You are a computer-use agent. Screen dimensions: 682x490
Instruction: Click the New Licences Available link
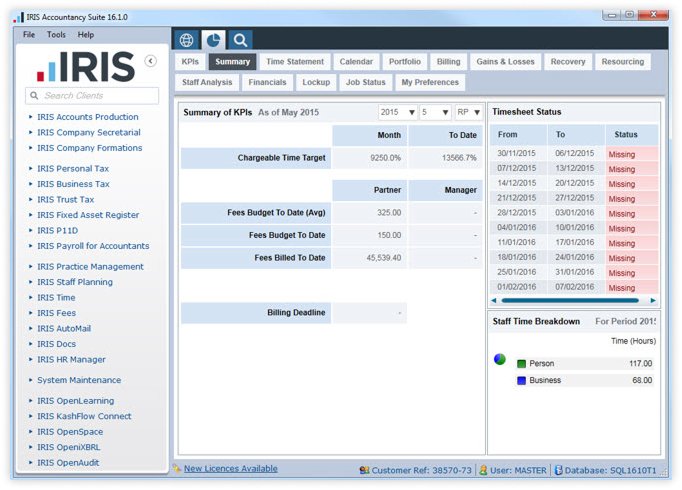pos(231,469)
